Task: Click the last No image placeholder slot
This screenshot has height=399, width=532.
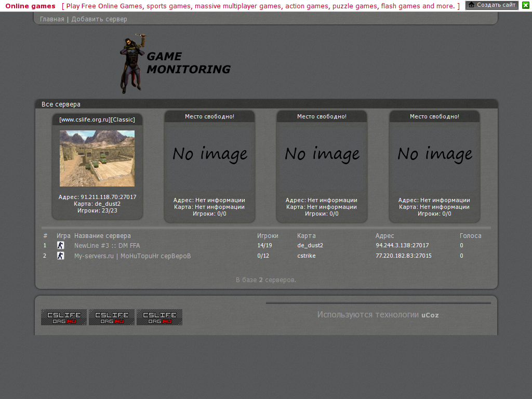Action: (x=435, y=154)
